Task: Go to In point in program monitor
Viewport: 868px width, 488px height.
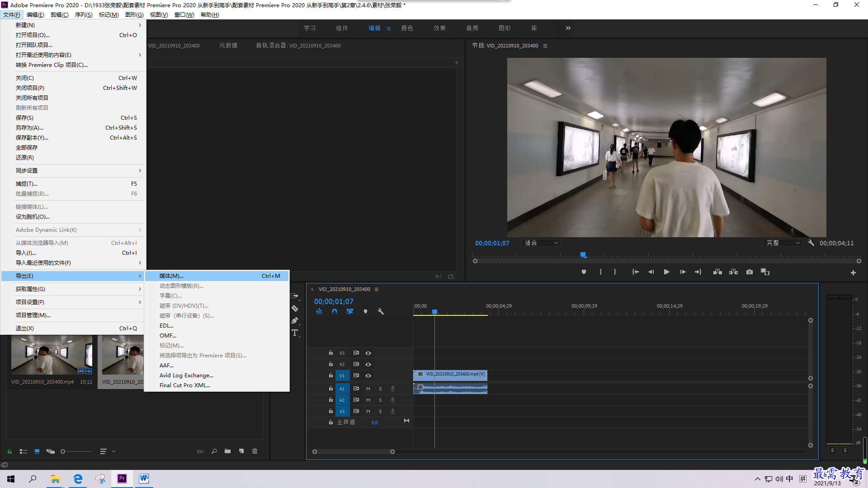Action: tap(635, 272)
